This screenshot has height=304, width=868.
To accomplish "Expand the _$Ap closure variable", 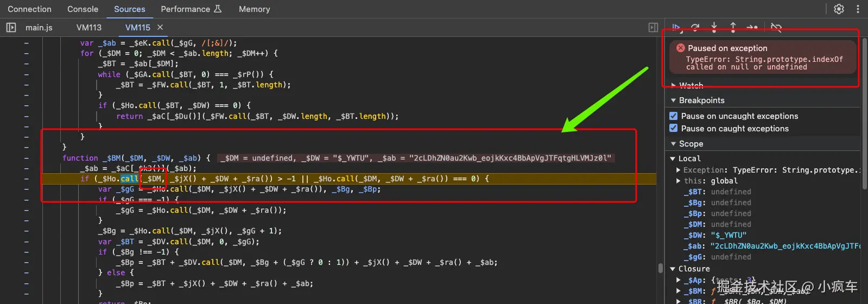I will coord(679,280).
